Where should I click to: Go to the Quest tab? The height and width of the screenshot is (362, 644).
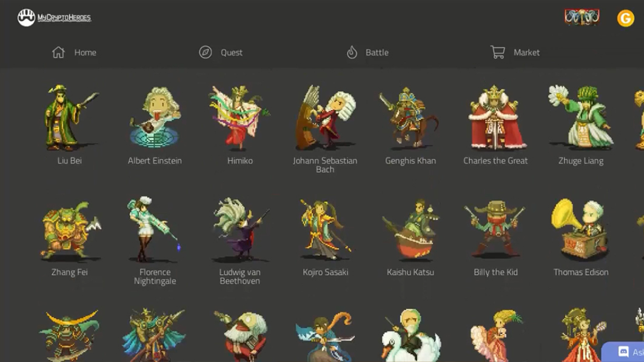click(231, 53)
